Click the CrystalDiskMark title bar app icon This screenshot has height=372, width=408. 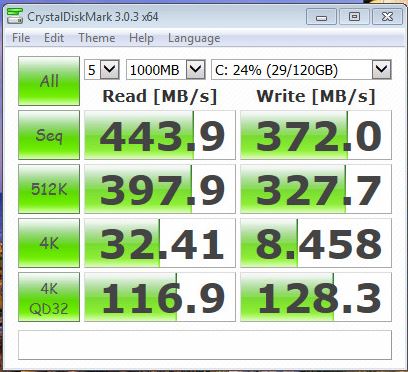14,16
